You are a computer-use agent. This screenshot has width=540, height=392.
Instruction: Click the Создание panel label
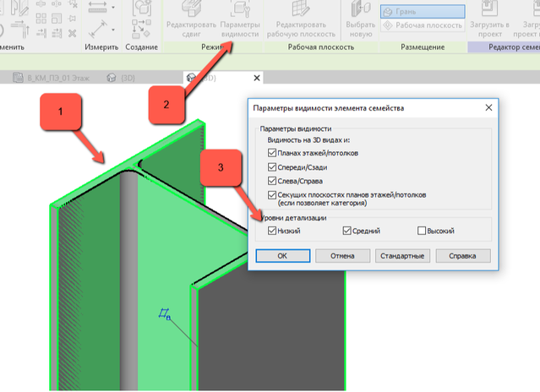point(141,47)
